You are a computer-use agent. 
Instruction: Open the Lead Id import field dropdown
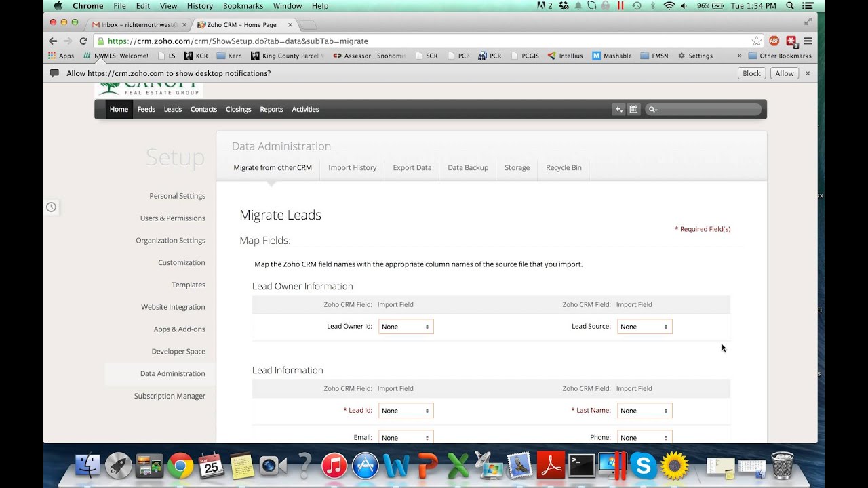pos(406,411)
